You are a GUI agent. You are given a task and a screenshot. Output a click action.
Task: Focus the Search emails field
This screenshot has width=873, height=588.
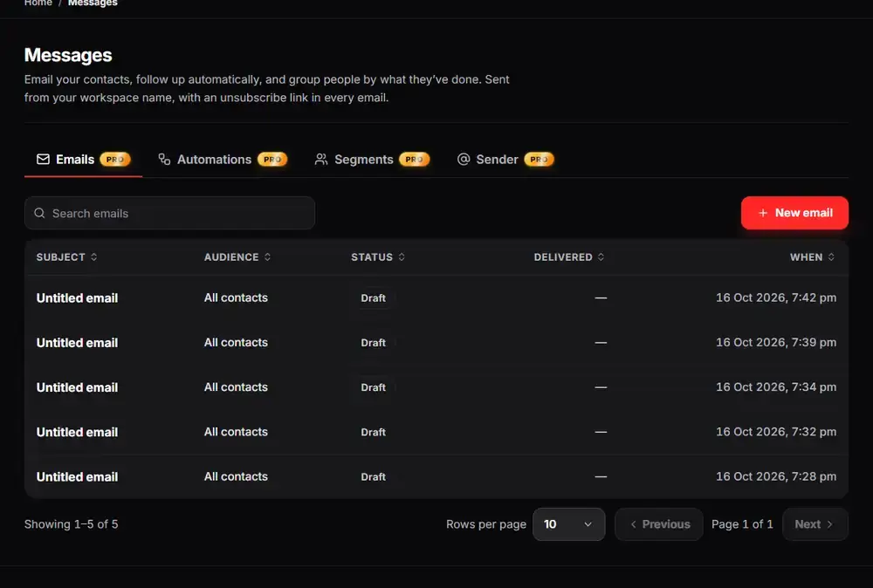170,213
